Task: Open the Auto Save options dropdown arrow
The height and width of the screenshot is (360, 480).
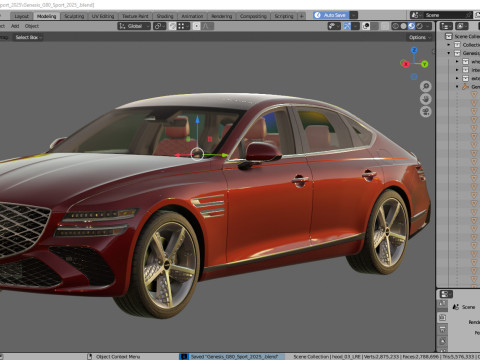Action: (x=354, y=15)
